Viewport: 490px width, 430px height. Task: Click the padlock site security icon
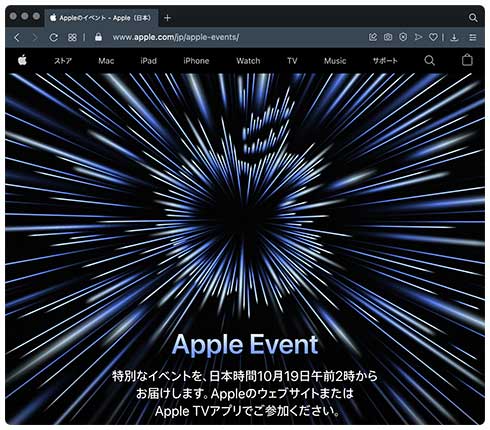98,37
